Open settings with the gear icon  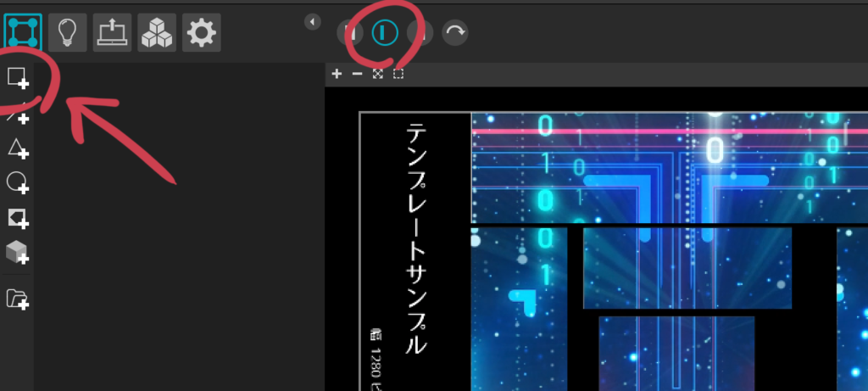pos(202,32)
